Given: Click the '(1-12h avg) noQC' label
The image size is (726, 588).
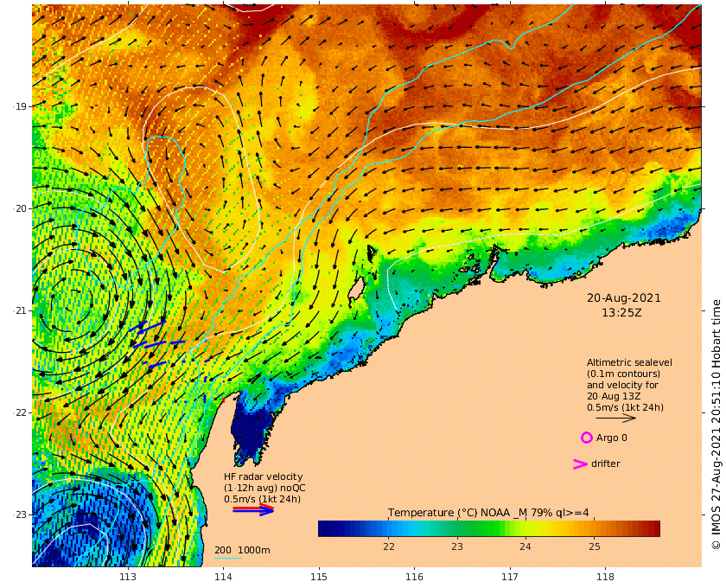Looking at the screenshot, I should pyautogui.click(x=264, y=488).
